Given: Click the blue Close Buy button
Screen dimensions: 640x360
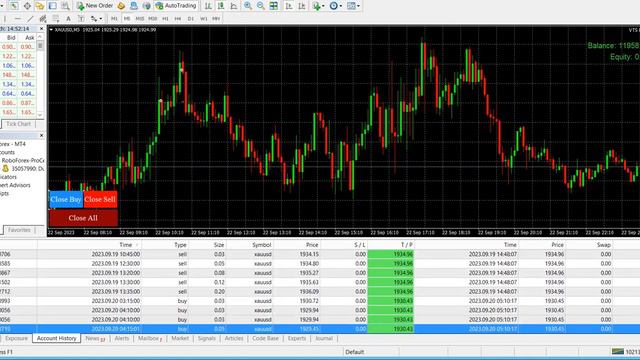Looking at the screenshot, I should [66, 199].
